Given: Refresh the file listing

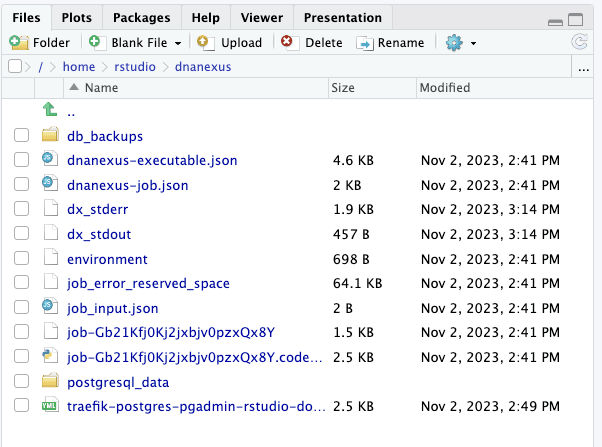Looking at the screenshot, I should click(x=579, y=42).
